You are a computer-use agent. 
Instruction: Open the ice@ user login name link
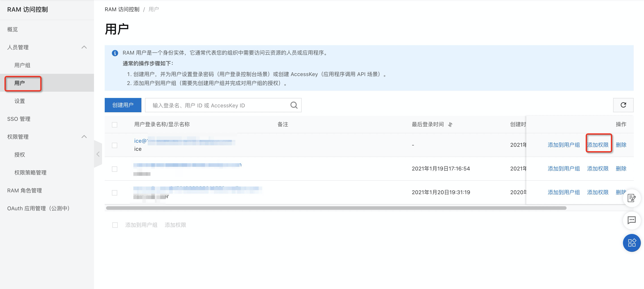(185, 141)
